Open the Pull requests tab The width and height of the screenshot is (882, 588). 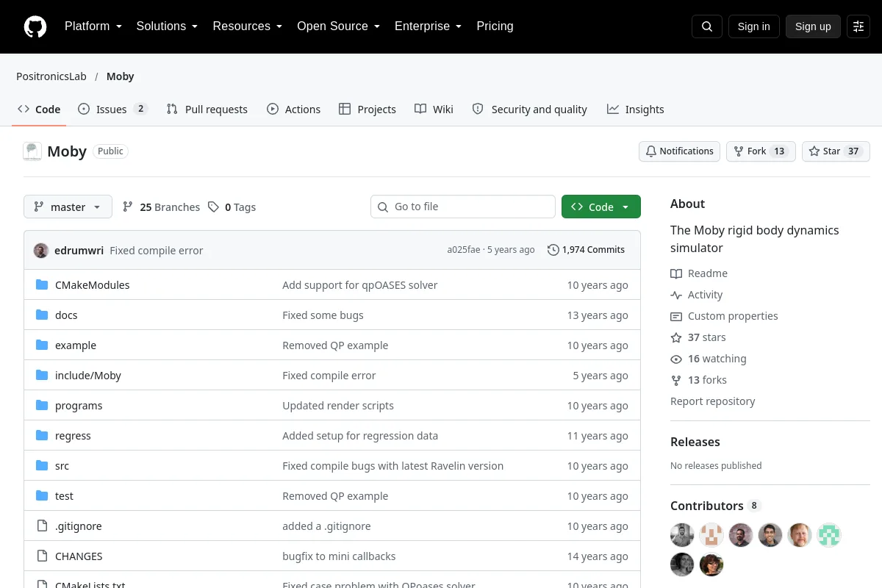point(207,109)
